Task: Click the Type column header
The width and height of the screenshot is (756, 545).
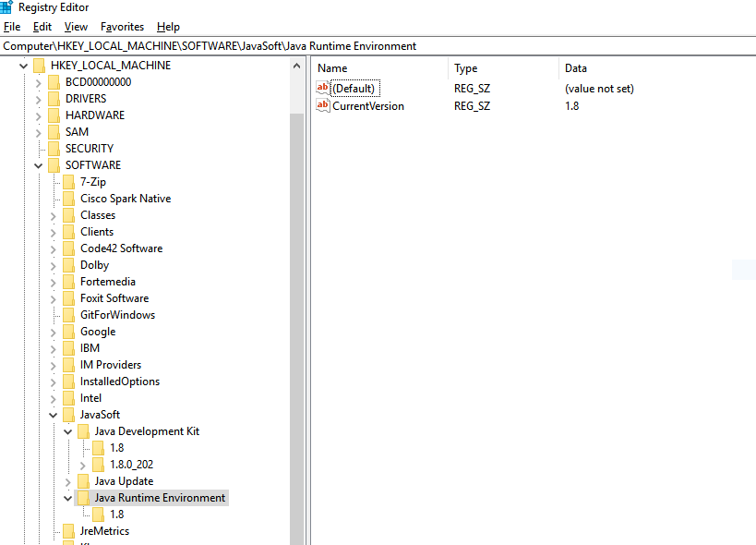Action: (504, 68)
